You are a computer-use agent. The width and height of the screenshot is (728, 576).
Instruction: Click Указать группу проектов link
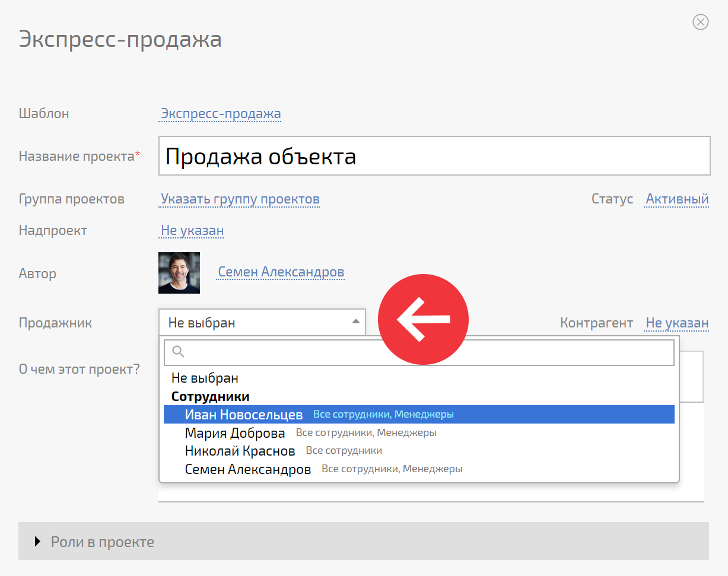240,199
